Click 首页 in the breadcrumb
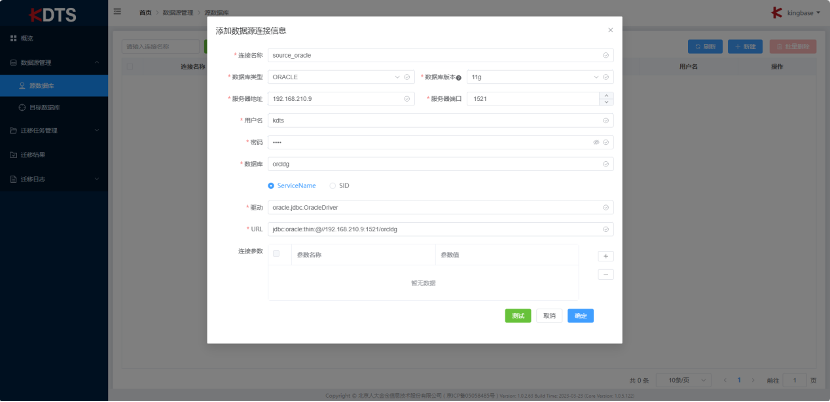830x402 pixels. [x=145, y=13]
